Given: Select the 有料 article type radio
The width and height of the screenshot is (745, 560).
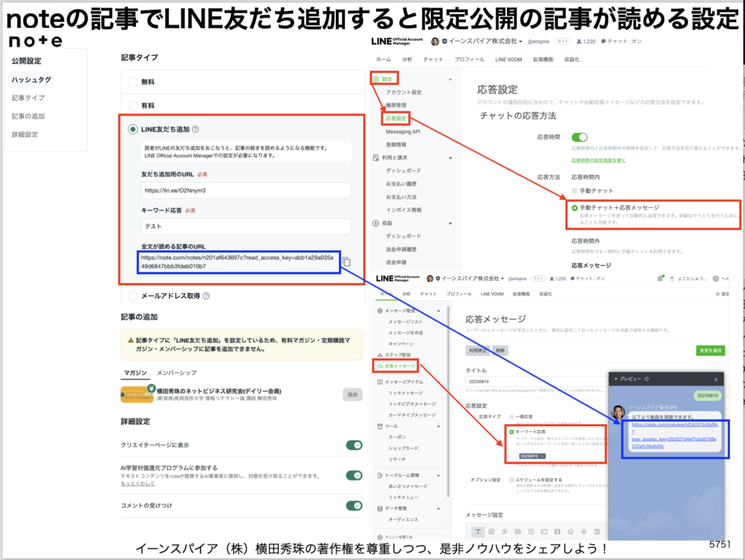Looking at the screenshot, I should tap(133, 105).
